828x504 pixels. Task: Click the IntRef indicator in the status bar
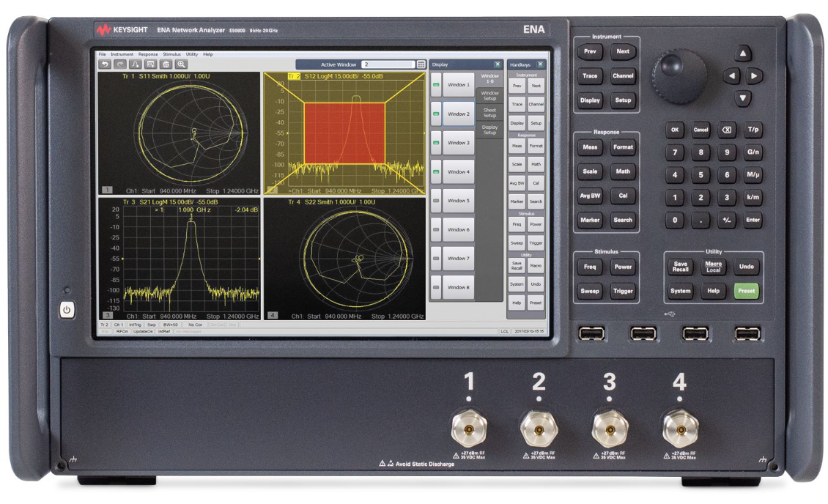[x=163, y=331]
